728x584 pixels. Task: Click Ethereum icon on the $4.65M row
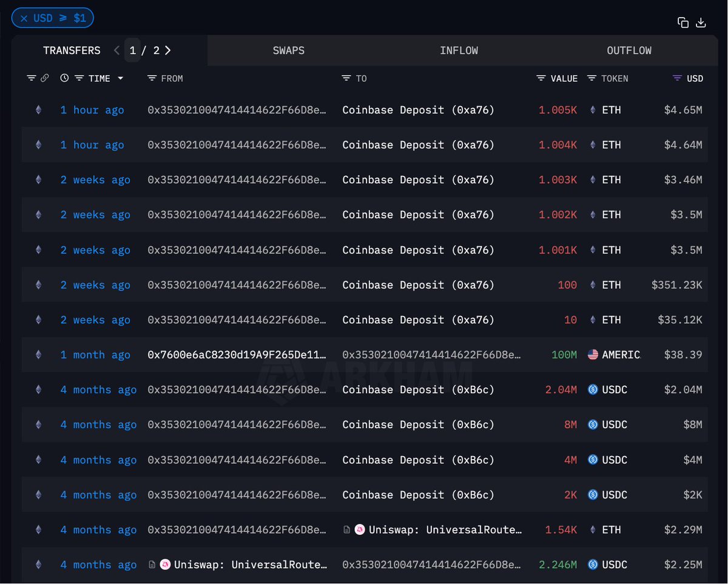(39, 110)
